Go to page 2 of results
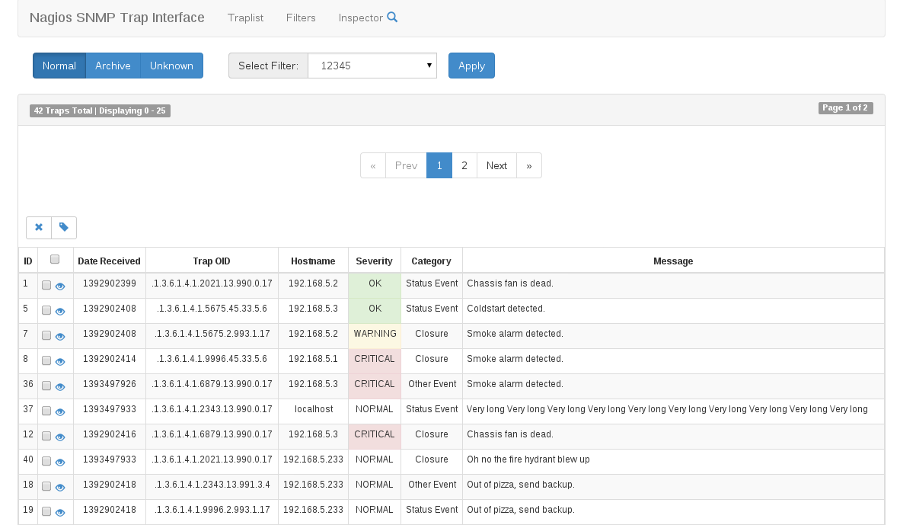The width and height of the screenshot is (900, 525). [464, 165]
